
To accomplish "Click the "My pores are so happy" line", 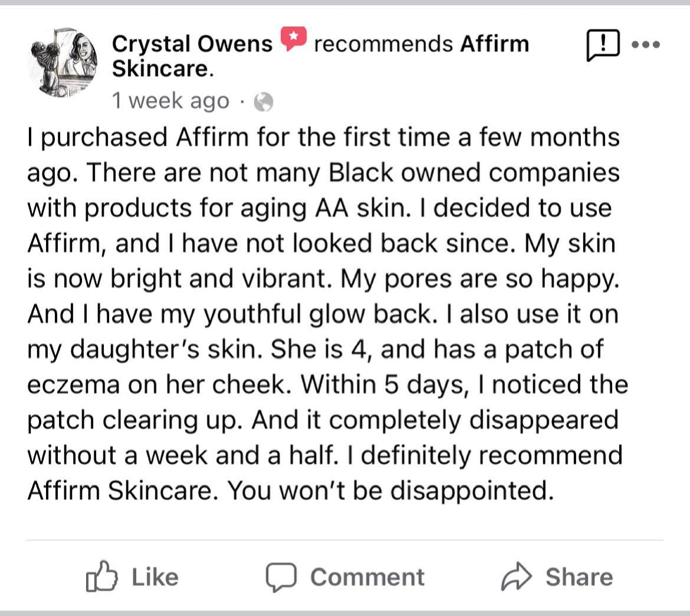I will [x=323, y=279].
